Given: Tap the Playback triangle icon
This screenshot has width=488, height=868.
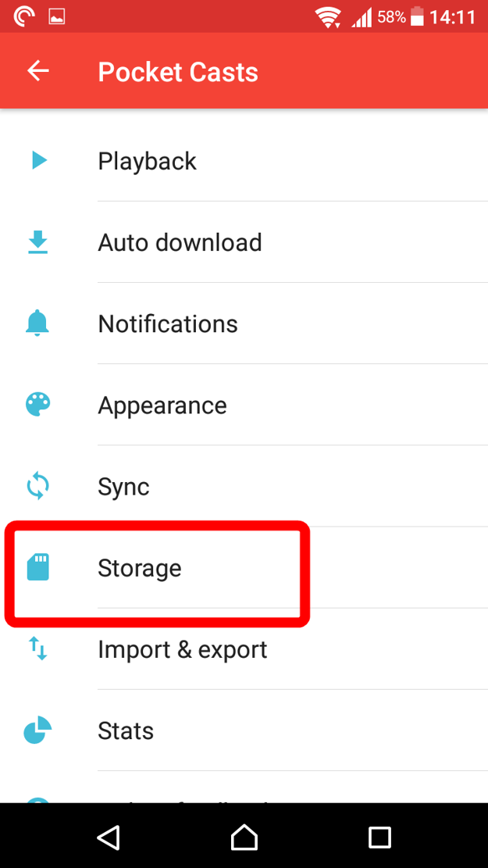Looking at the screenshot, I should [x=39, y=161].
